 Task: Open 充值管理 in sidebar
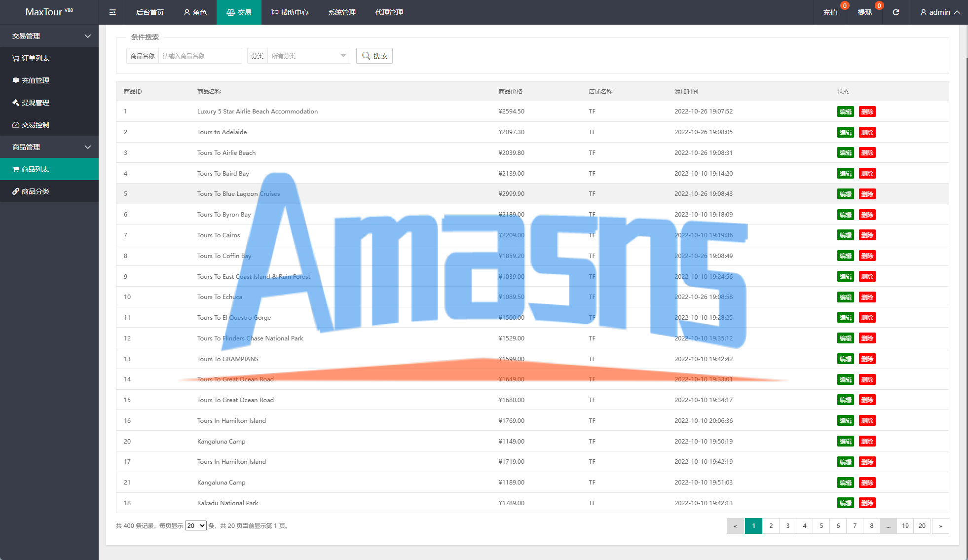pos(35,80)
